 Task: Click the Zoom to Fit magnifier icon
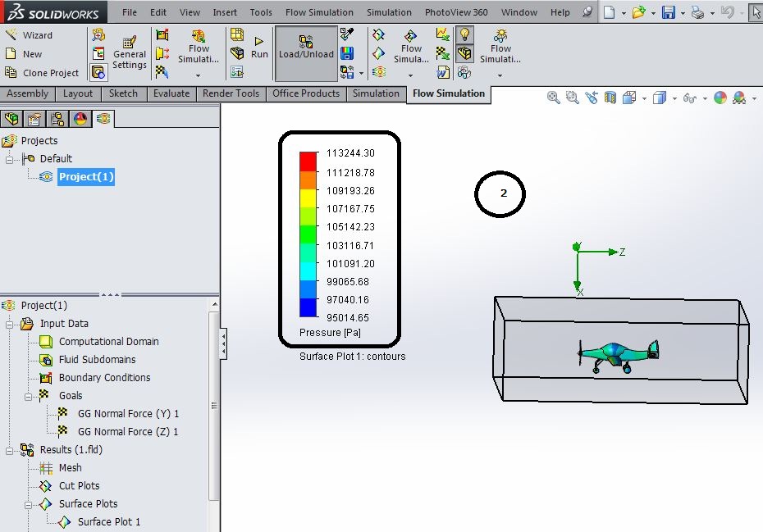(x=553, y=98)
